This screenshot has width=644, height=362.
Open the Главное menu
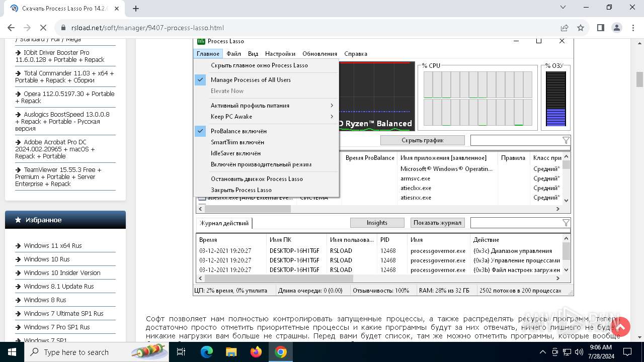pyautogui.click(x=208, y=54)
